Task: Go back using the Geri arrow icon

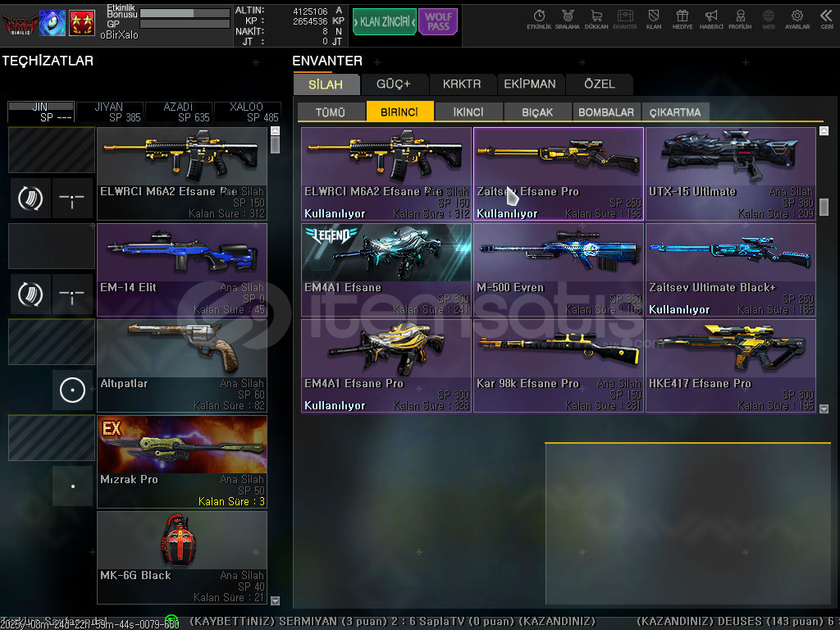Action: [827, 20]
